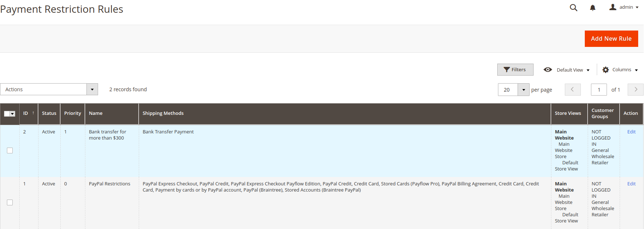Screen dimensions: 644x229
Task: Toggle the select-all header checkbox
Action: tap(7, 114)
